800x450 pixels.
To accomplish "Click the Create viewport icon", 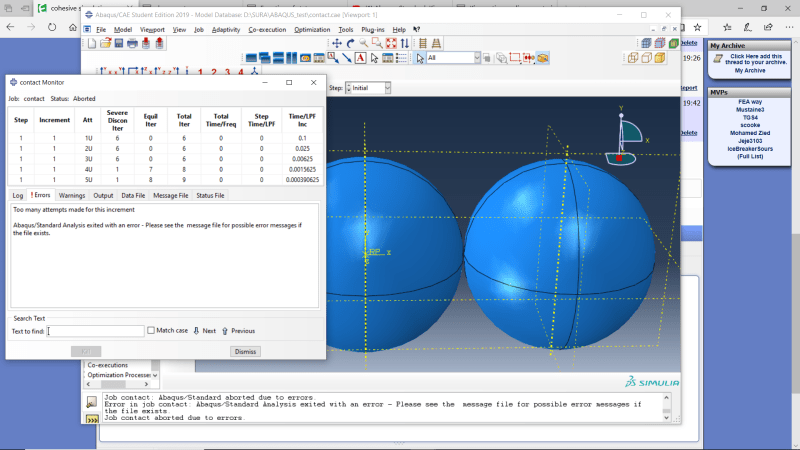I will click(x=251, y=58).
